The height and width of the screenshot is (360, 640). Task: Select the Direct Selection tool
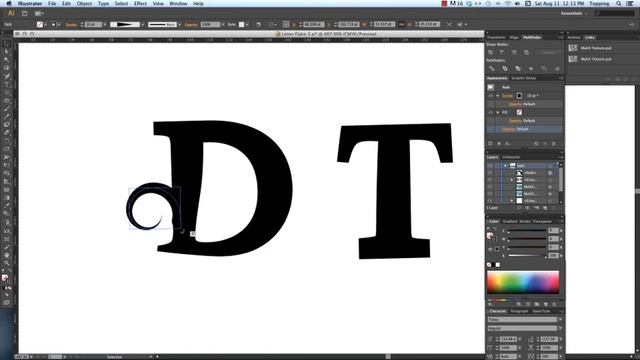7,52
